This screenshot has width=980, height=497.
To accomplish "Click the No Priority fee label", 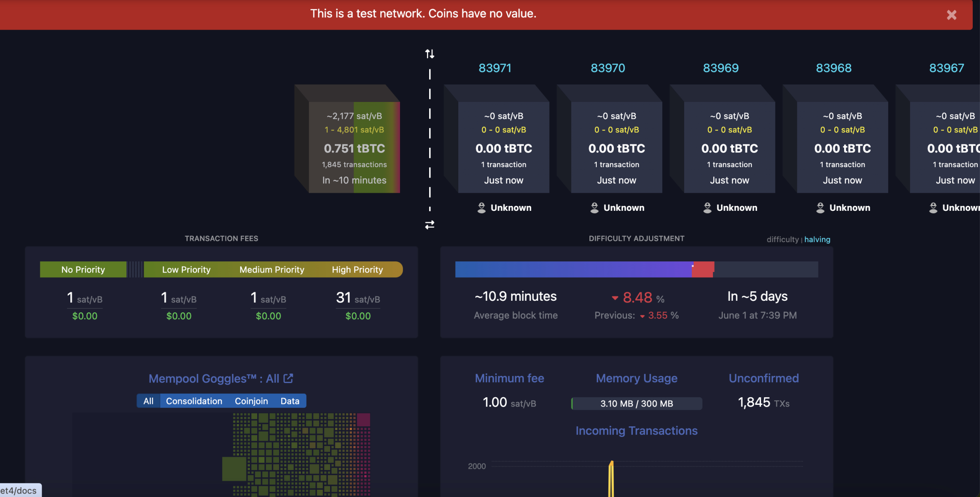I will click(83, 269).
